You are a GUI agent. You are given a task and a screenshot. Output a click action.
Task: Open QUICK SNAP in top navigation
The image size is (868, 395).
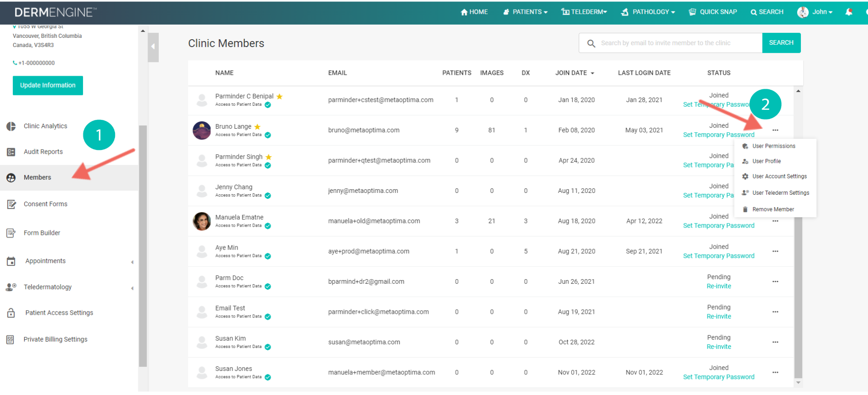pos(713,12)
